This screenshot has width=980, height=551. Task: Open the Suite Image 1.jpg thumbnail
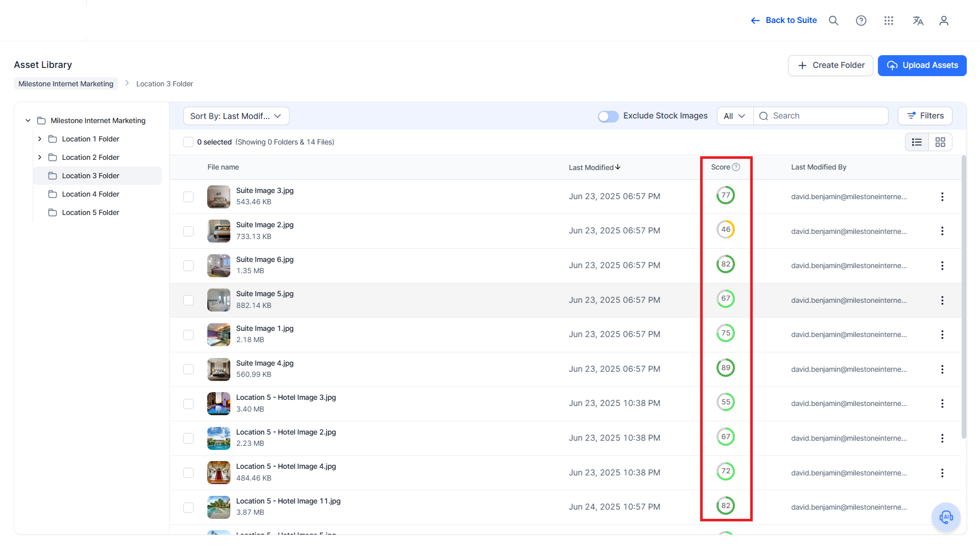point(219,335)
